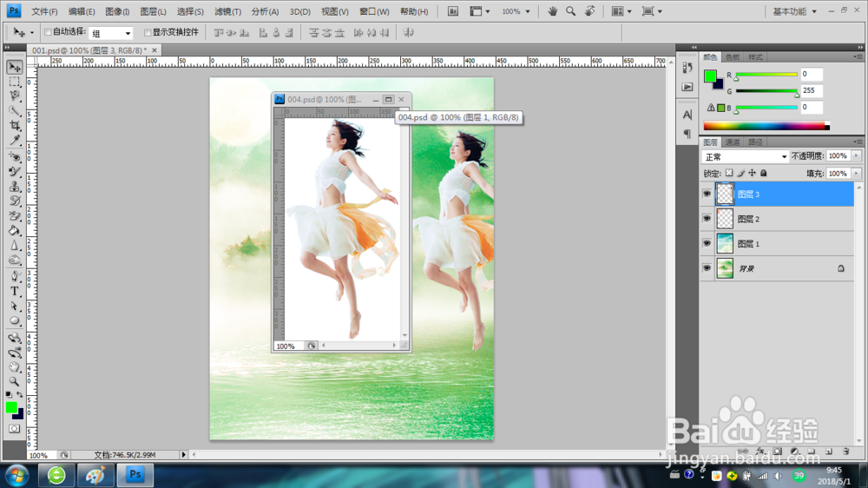Activate the 001.psd document tab
This screenshot has height=488, width=868.
[x=89, y=50]
